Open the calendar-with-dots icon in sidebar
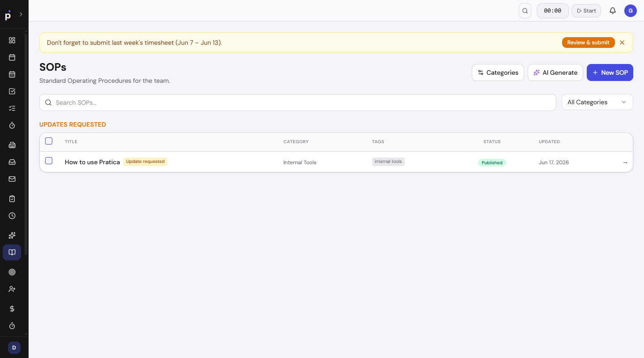 [12, 74]
